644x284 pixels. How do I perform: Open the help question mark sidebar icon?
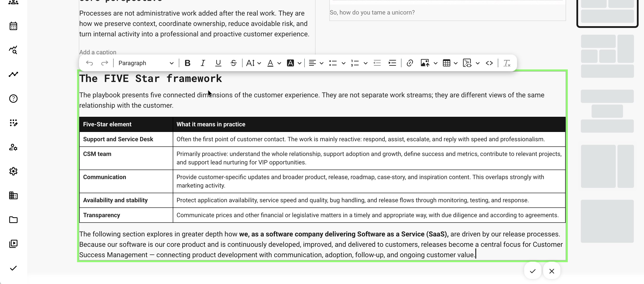point(14,99)
